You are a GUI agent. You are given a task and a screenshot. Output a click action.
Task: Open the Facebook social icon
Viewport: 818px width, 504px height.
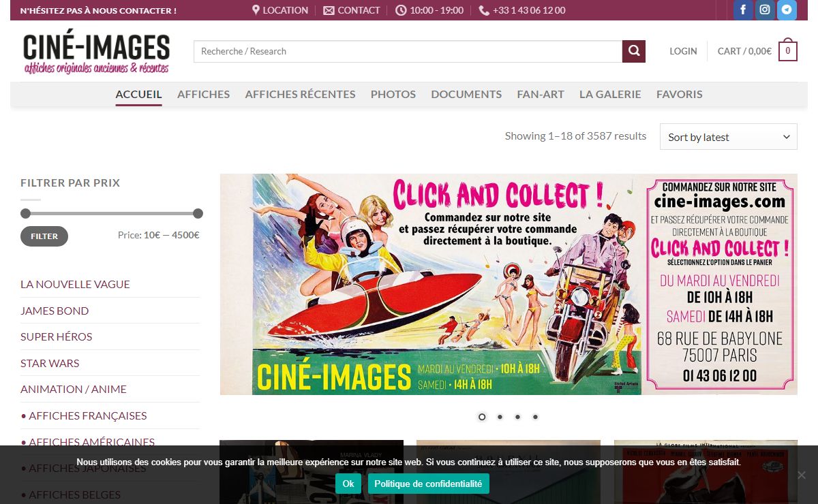743,10
